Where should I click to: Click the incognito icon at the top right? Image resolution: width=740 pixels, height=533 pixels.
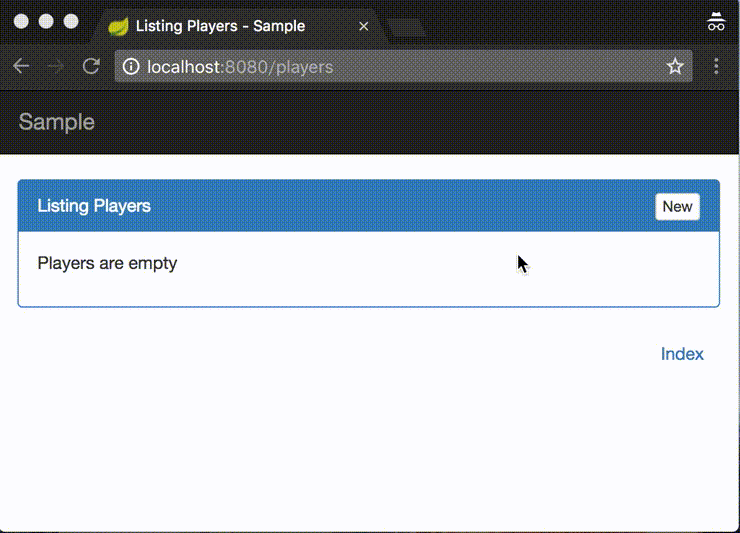coord(716,22)
